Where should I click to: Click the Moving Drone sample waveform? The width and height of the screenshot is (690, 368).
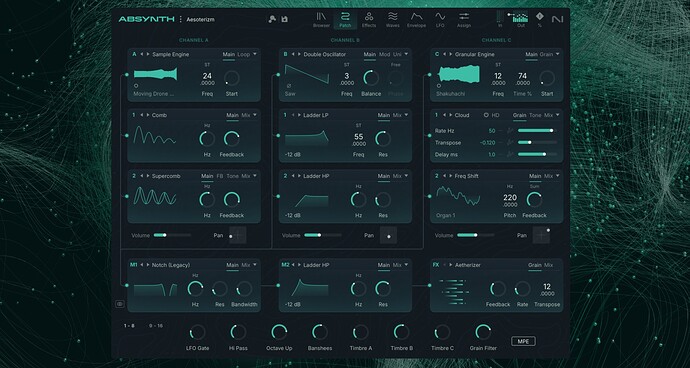pyautogui.click(x=155, y=74)
